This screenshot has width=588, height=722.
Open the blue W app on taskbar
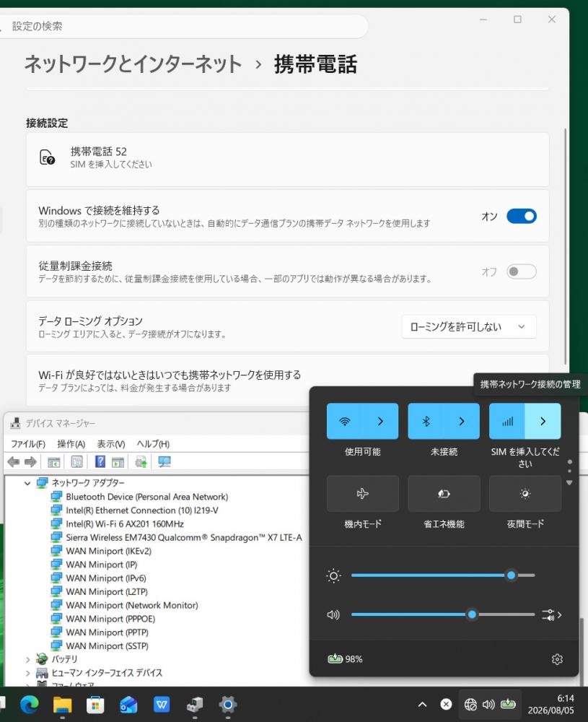point(162,705)
